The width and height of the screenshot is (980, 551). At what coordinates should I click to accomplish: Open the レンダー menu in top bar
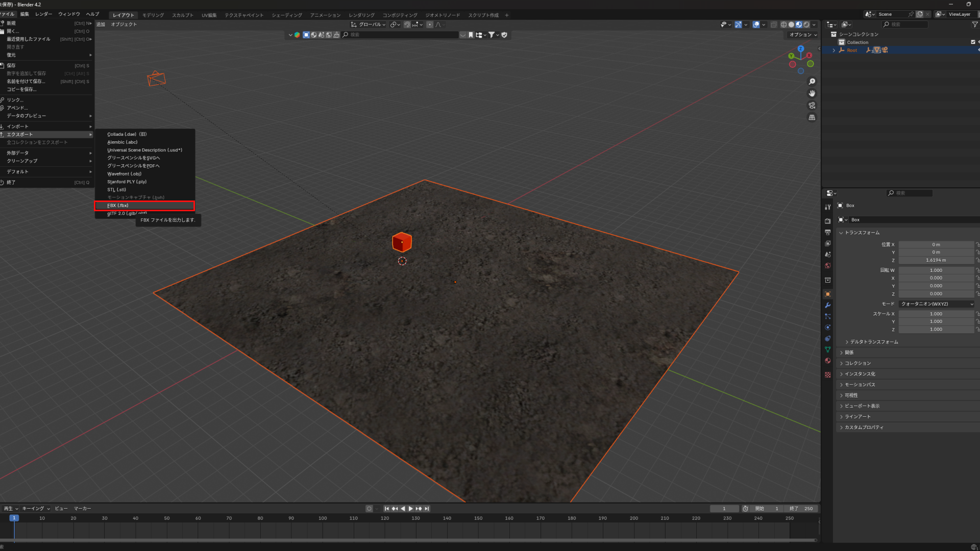point(43,14)
